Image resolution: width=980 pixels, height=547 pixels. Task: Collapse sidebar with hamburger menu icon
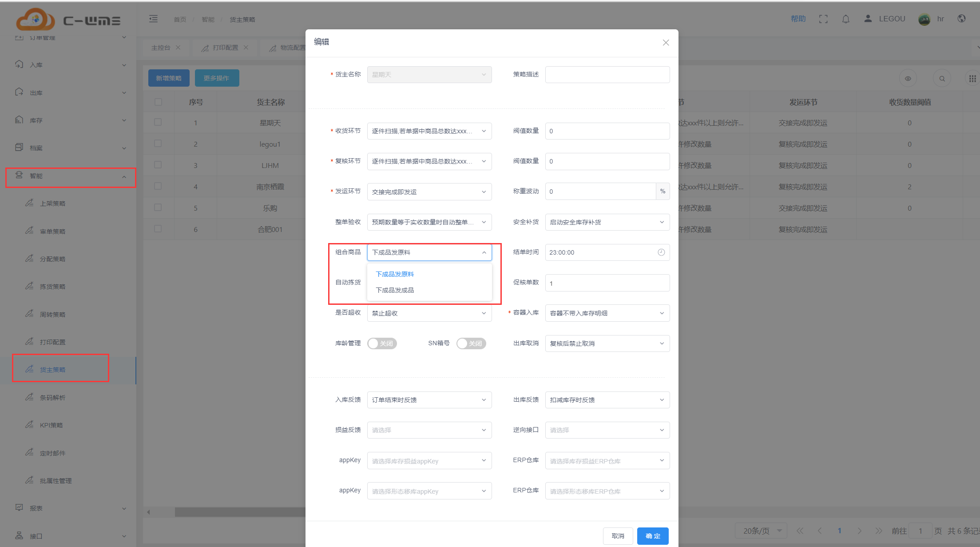pos(153,19)
